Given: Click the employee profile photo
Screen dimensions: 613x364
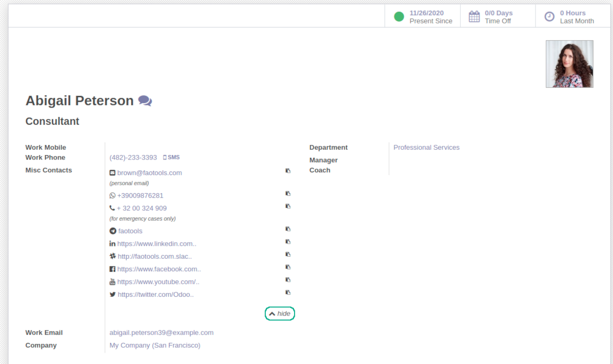Looking at the screenshot, I should point(569,64).
